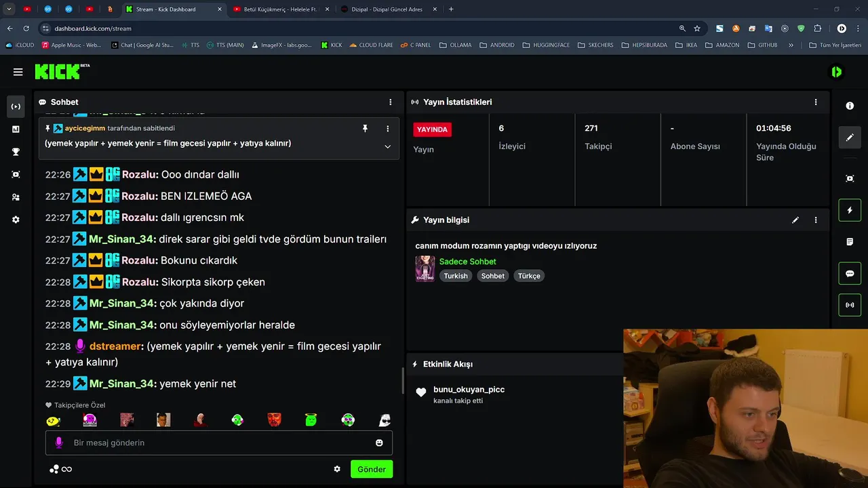Viewport: 868px width, 488px height.
Task: Click the KICK beta logo
Action: pyautogui.click(x=62, y=71)
